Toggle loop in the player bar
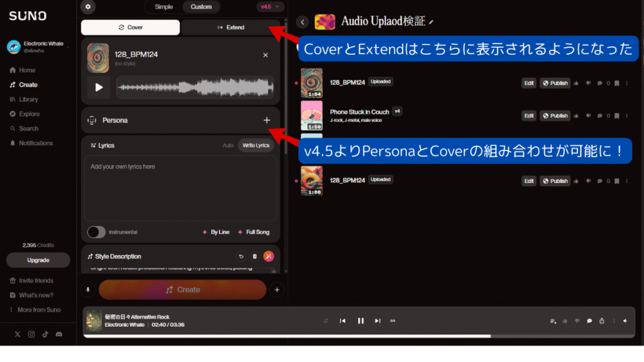 392,321
